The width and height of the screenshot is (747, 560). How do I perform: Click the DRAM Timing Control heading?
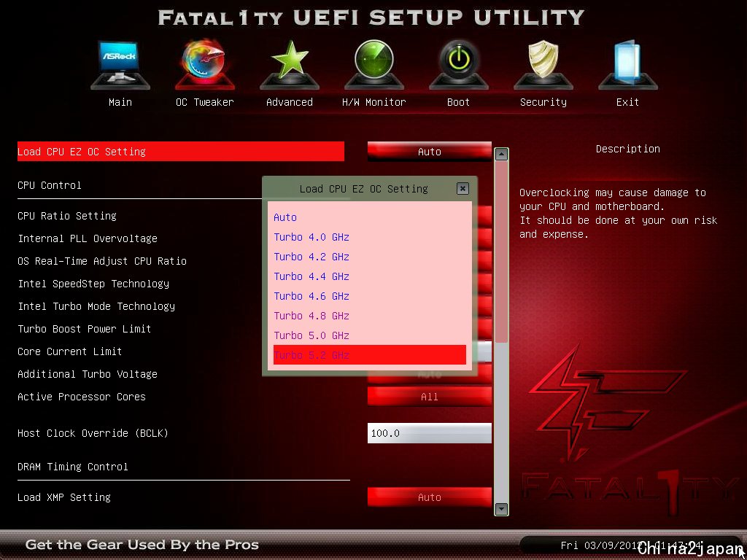(72, 467)
